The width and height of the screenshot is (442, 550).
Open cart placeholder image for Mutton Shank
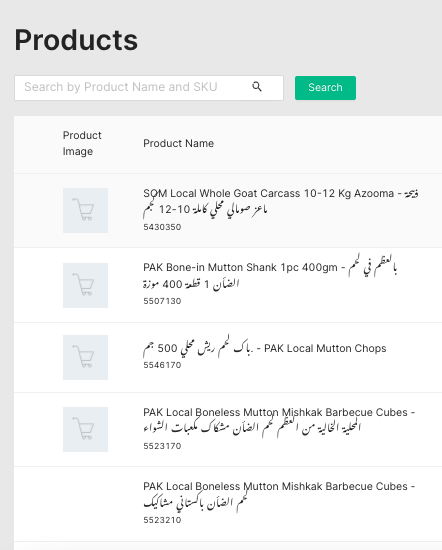click(85, 285)
